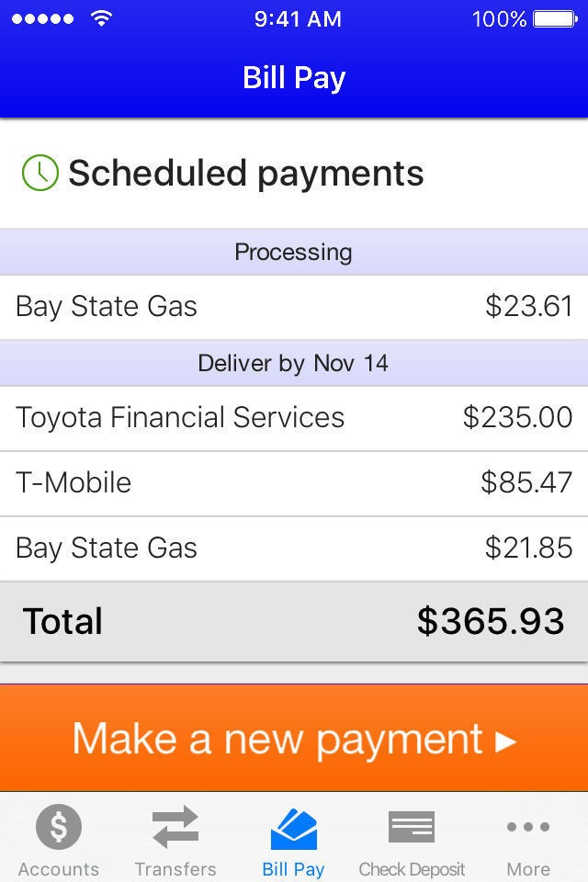Viewport: 588px width, 882px height.
Task: Tap the Total $365.93 row
Action: [x=294, y=622]
